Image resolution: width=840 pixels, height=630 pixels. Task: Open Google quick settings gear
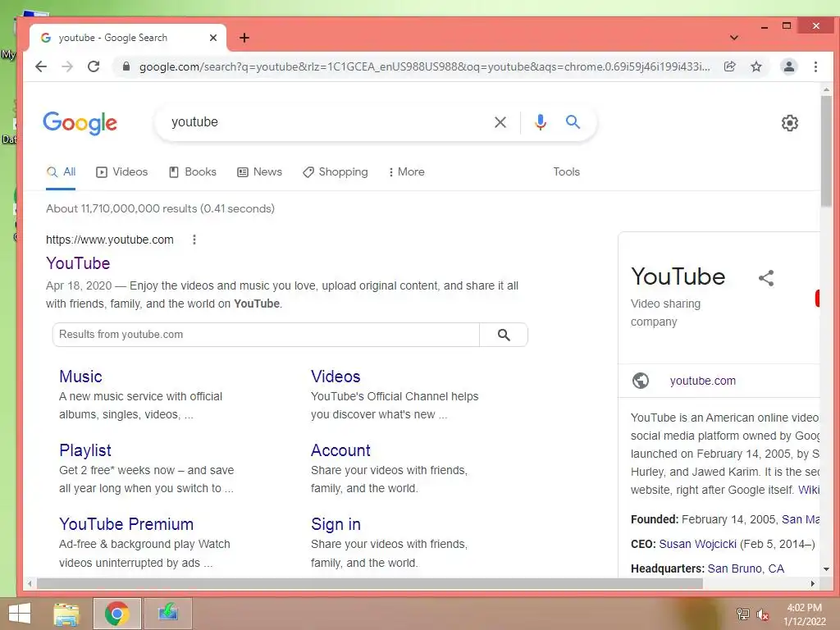790,123
